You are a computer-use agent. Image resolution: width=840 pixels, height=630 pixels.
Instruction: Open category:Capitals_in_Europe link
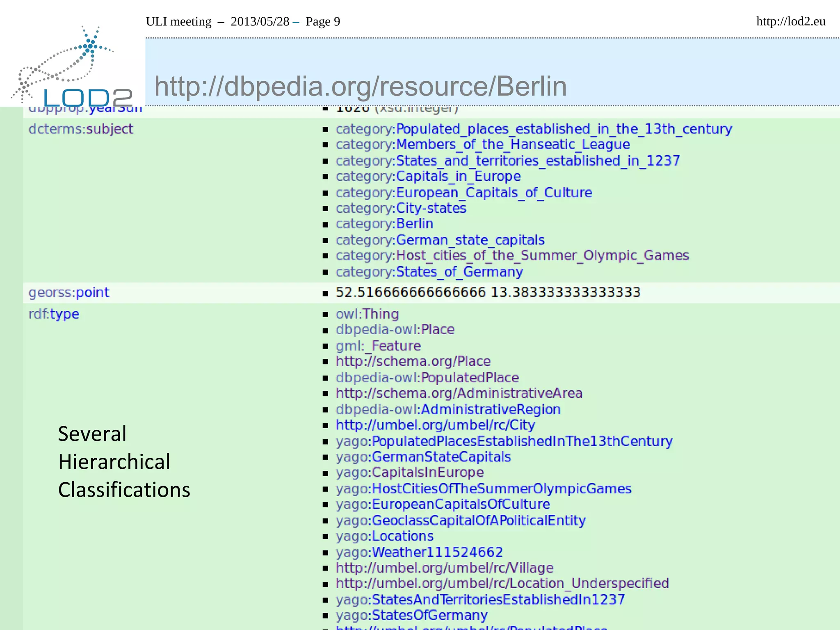[x=428, y=176]
